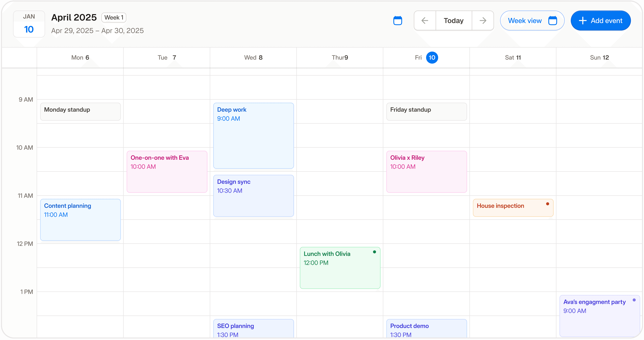Click the back arrow to view previous week

[424, 21]
